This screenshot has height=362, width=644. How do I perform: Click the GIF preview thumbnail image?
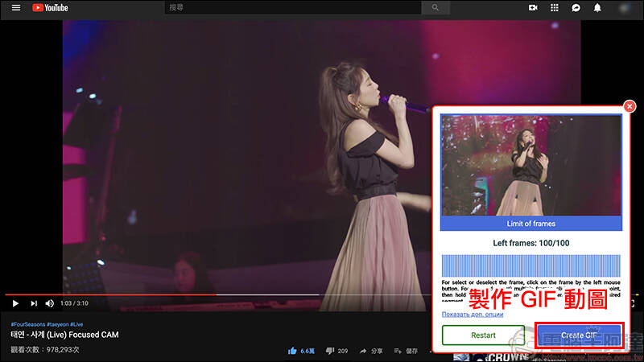coord(531,166)
